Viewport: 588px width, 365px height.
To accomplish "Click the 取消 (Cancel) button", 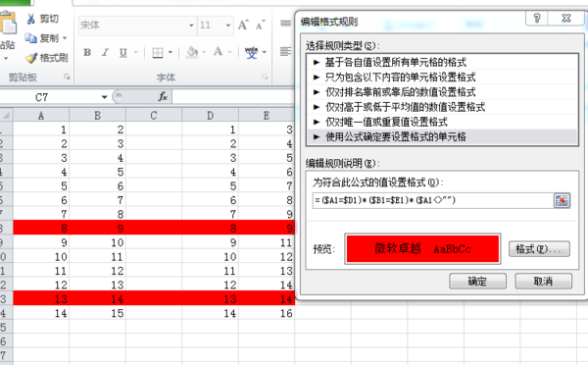I will point(543,281).
